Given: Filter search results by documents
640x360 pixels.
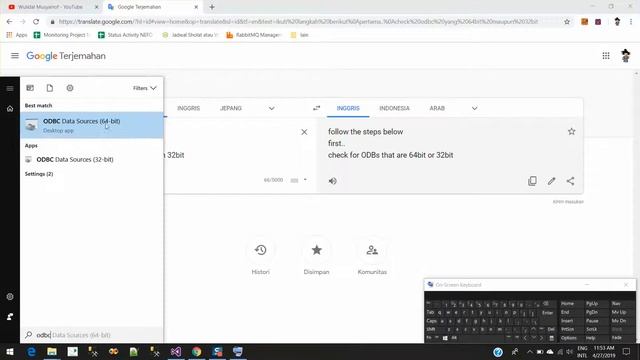Looking at the screenshot, I should (50, 88).
